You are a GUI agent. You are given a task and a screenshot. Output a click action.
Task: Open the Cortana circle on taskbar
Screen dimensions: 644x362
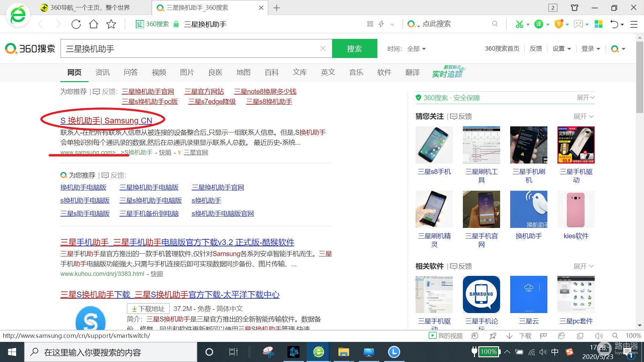pyautogui.click(x=209, y=352)
